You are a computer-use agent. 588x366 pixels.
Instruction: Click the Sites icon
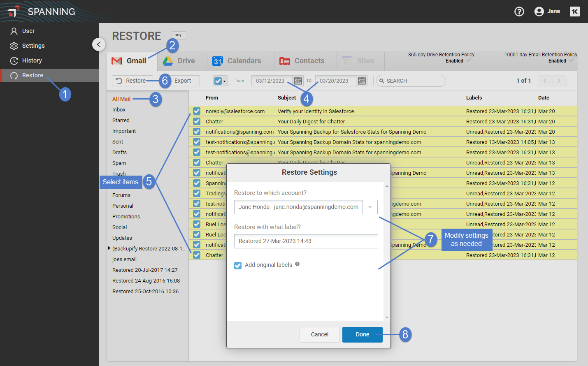tap(347, 61)
